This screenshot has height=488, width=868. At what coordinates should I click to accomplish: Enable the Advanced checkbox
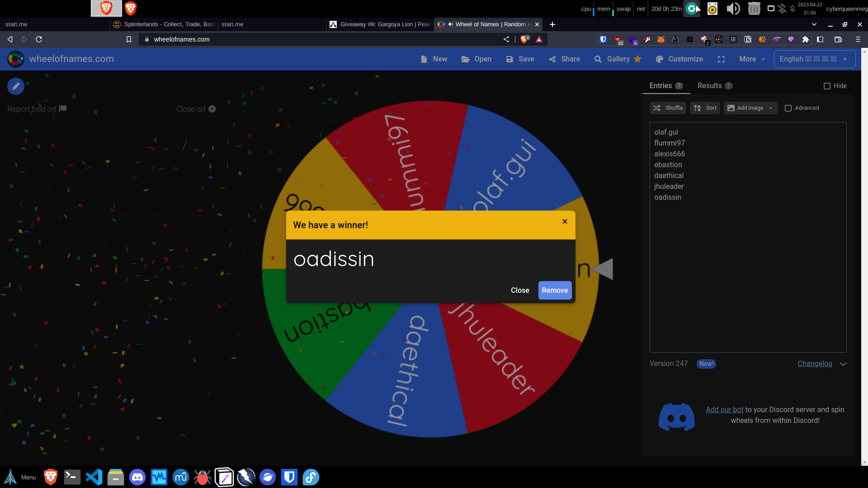[x=788, y=108]
